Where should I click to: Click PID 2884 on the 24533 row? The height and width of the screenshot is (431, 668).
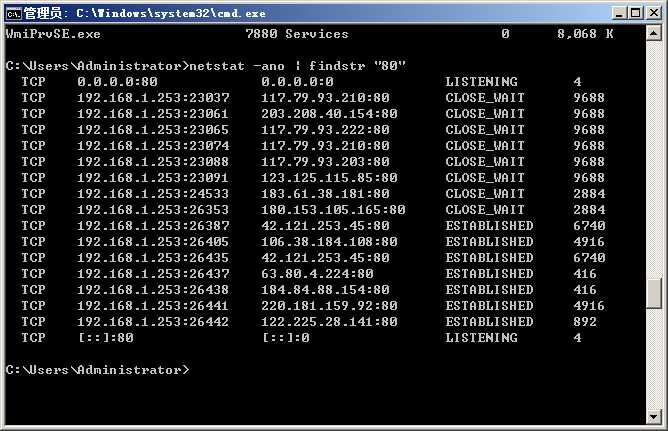pyautogui.click(x=589, y=194)
